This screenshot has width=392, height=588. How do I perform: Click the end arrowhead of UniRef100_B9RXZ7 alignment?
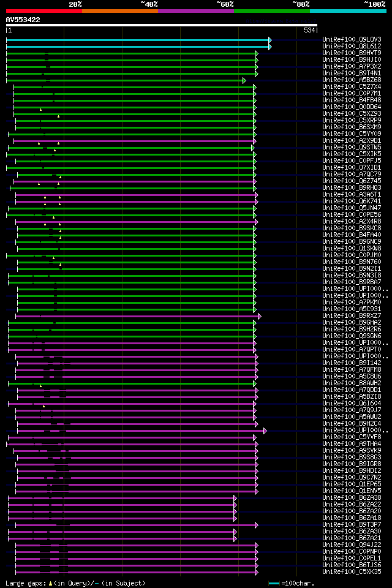pos(260,317)
